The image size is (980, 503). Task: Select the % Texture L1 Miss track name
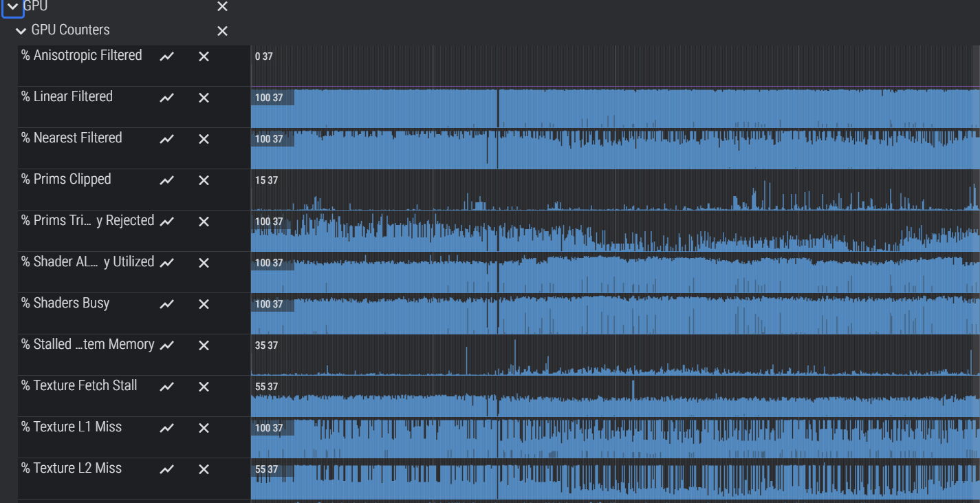[x=72, y=427]
